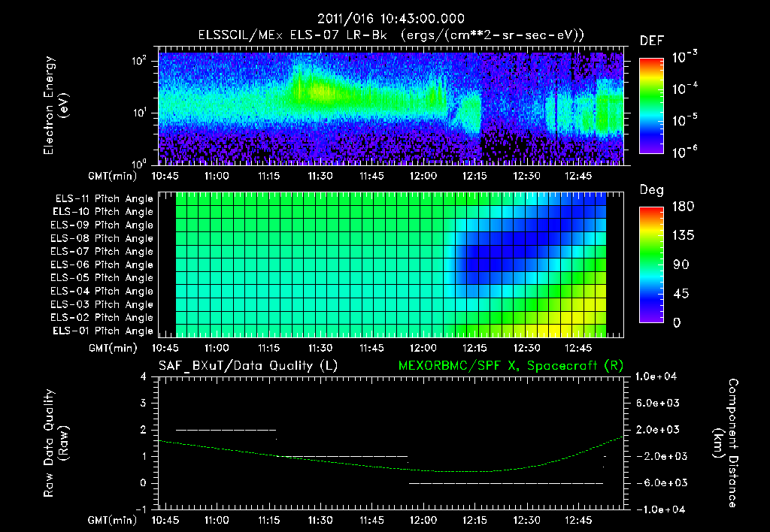This screenshot has width=770, height=532.
Task: Click the ELS-06 Pitch Angle row label
Action: 102,265
